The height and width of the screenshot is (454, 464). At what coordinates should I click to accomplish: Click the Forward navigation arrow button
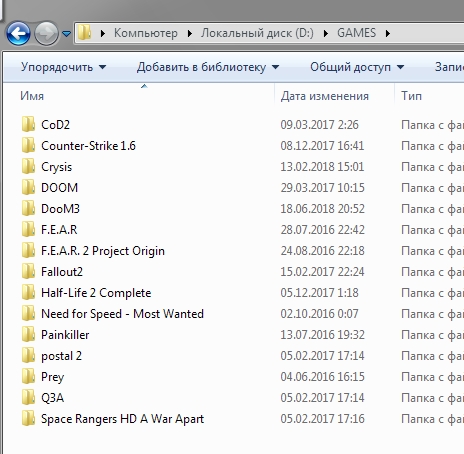46,33
